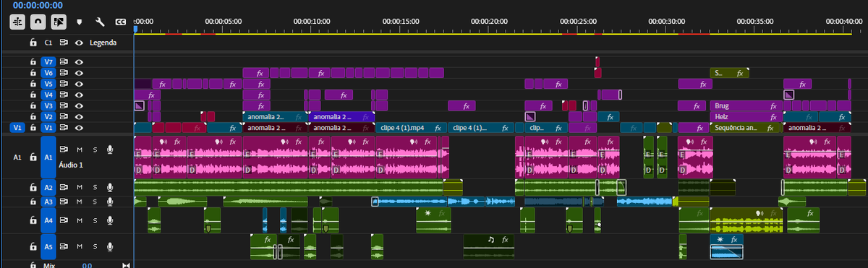Toggle sync lock on track V5
This screenshot has height=268, width=868.
pos(64,84)
